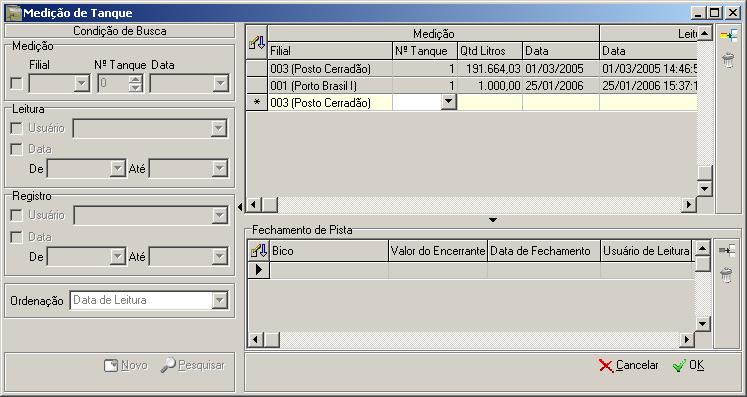Open the Filial dropdown in Medição filter
Screen dimensions: 747x397
(x=82, y=84)
